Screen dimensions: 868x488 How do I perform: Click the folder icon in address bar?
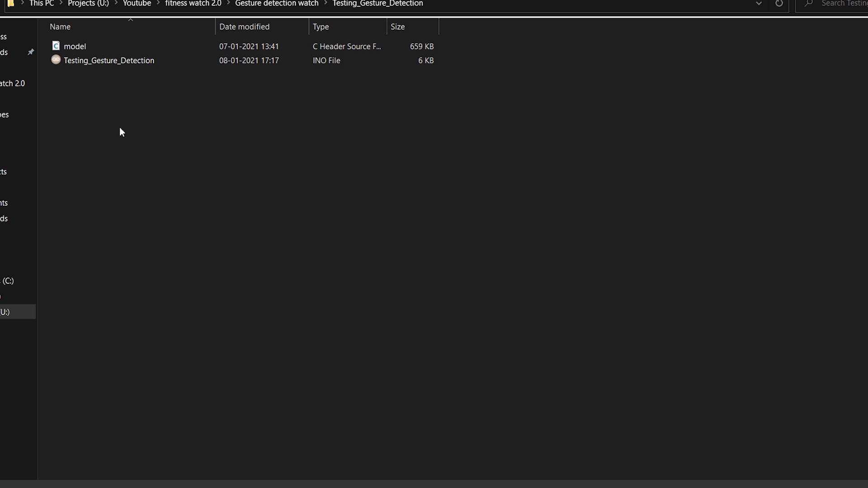[10, 4]
